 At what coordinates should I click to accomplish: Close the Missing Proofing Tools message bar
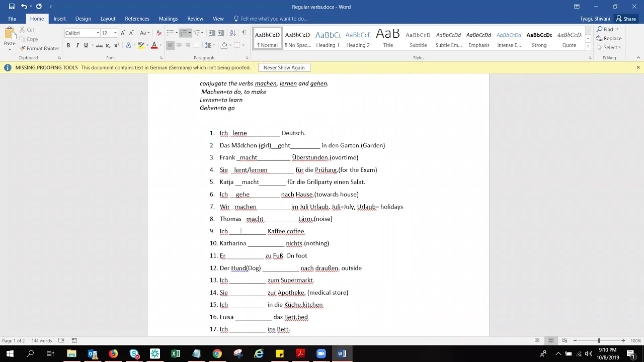638,67
